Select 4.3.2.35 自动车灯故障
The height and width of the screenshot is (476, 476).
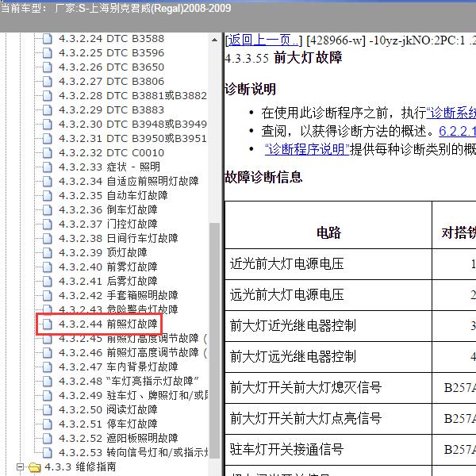tap(113, 196)
